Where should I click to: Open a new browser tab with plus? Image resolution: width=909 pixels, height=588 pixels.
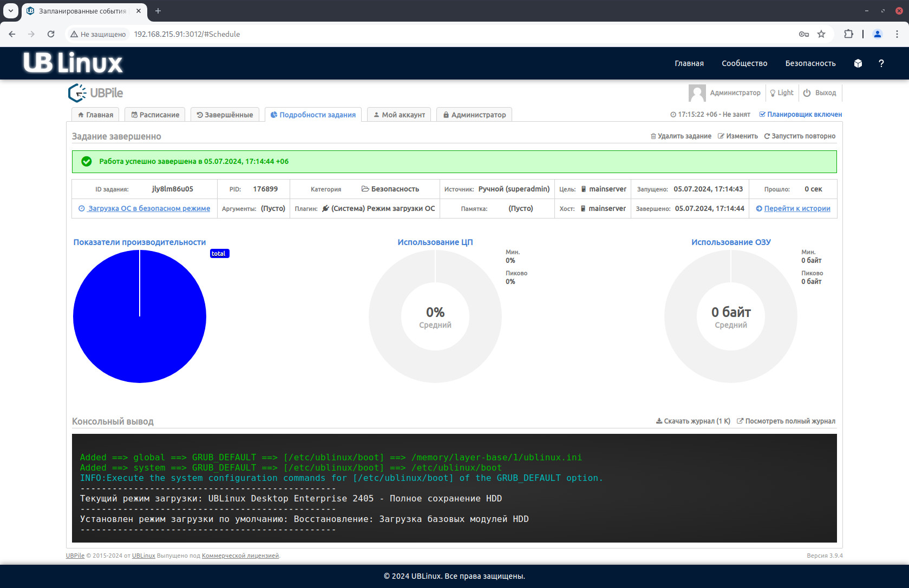[158, 11]
